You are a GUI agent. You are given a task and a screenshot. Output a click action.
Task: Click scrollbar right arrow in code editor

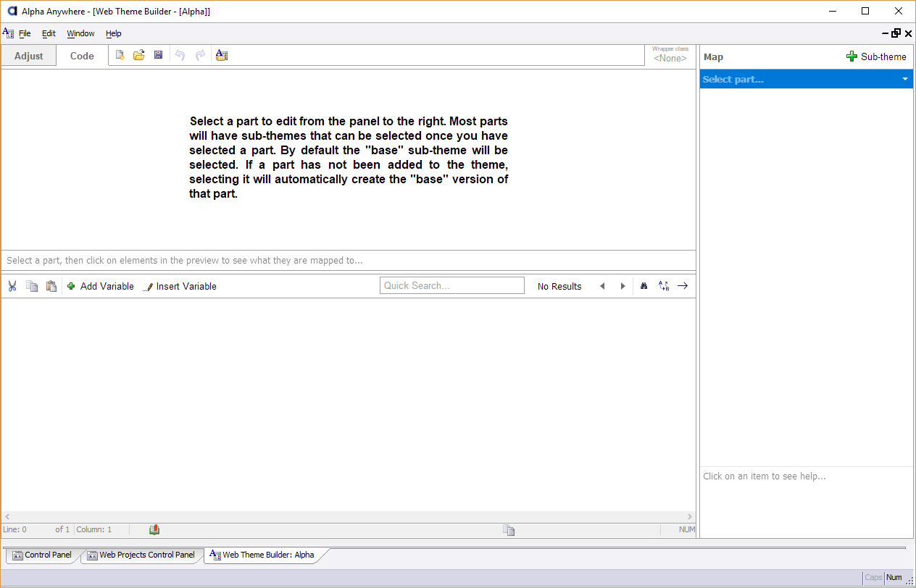(690, 517)
